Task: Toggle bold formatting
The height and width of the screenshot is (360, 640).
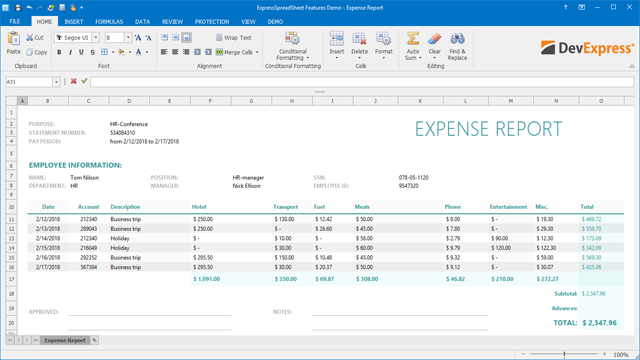Action: (59, 52)
